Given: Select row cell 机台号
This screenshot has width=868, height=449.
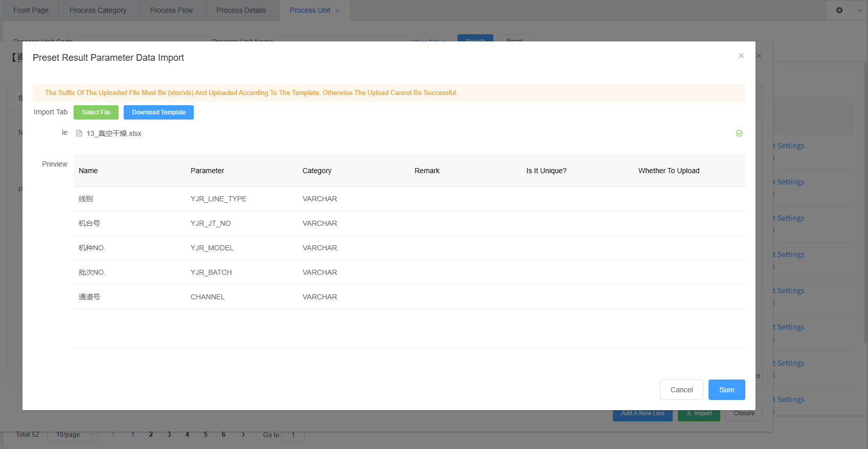Looking at the screenshot, I should (x=89, y=223).
